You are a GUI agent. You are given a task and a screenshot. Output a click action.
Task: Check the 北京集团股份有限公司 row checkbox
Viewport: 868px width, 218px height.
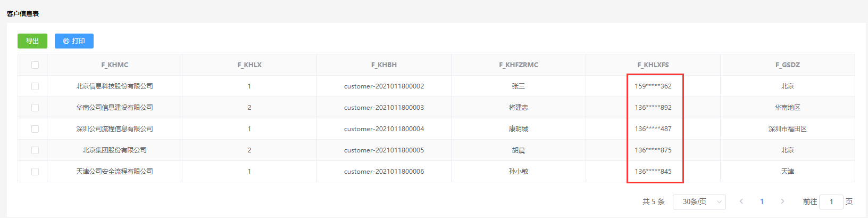(x=35, y=150)
